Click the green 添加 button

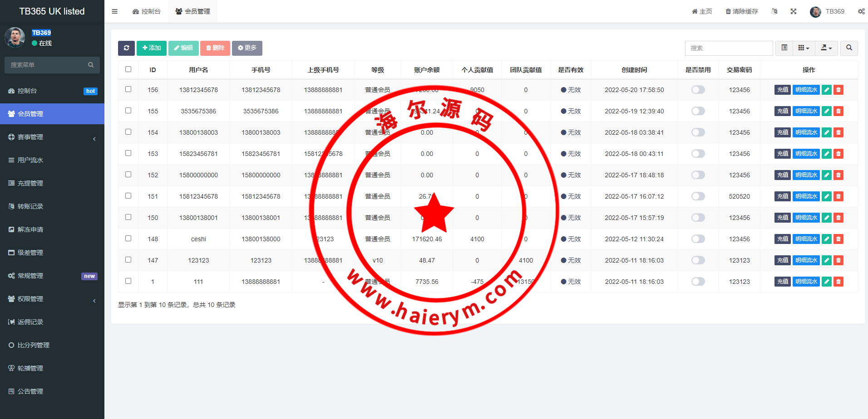151,48
